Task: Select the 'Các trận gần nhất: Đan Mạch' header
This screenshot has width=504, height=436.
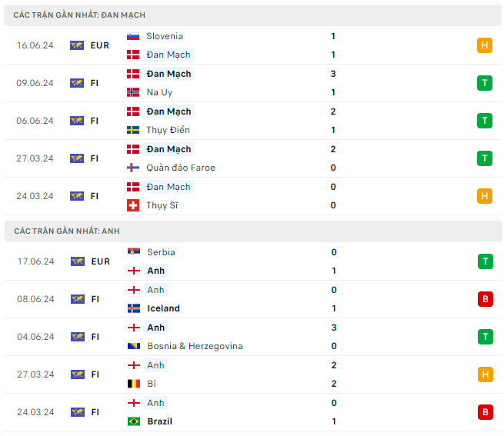Action: (79, 15)
